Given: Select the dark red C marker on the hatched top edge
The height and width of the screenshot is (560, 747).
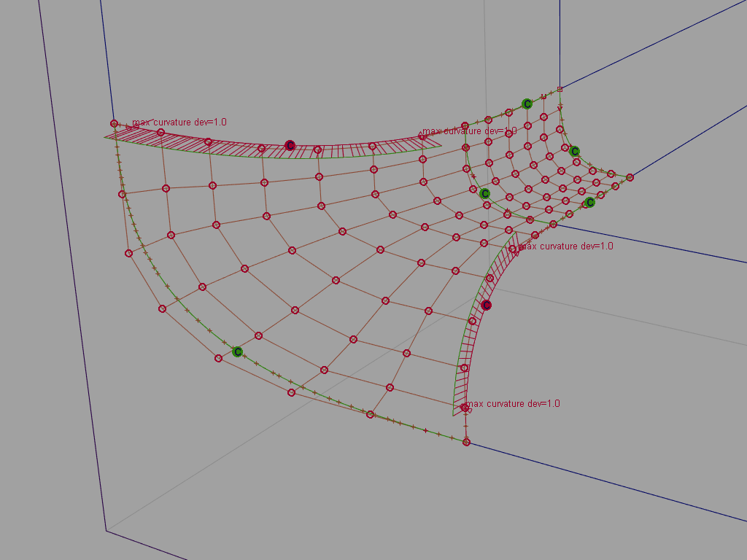Looking at the screenshot, I should coord(291,145).
